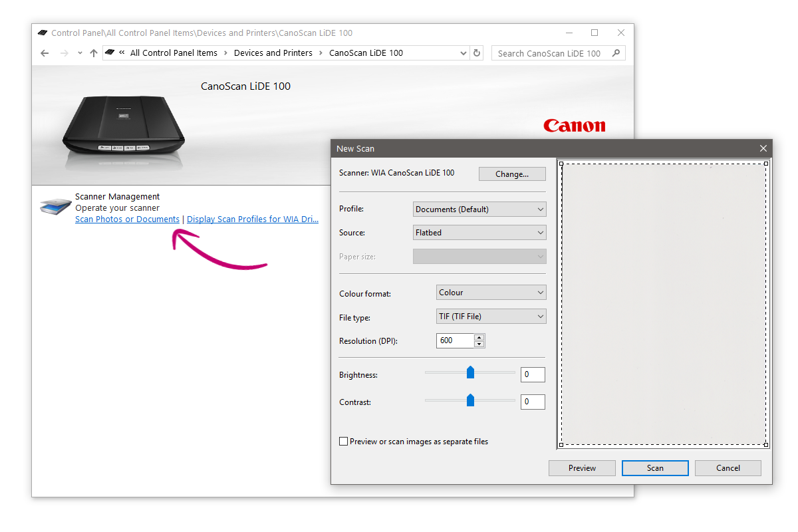
Task: Select CanoScan LiDE 100 breadcrumb
Action: tap(366, 53)
